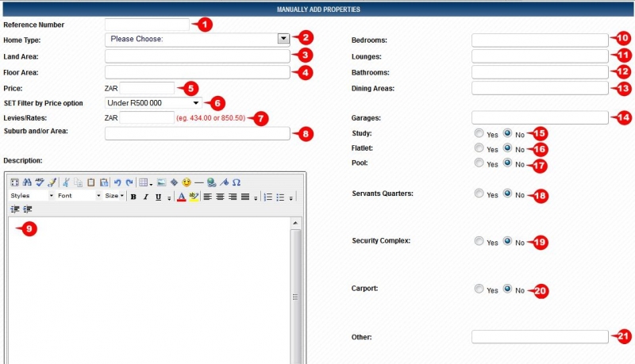Select Yes for Study
Image resolution: width=635 pixels, height=364 pixels.
point(479,133)
